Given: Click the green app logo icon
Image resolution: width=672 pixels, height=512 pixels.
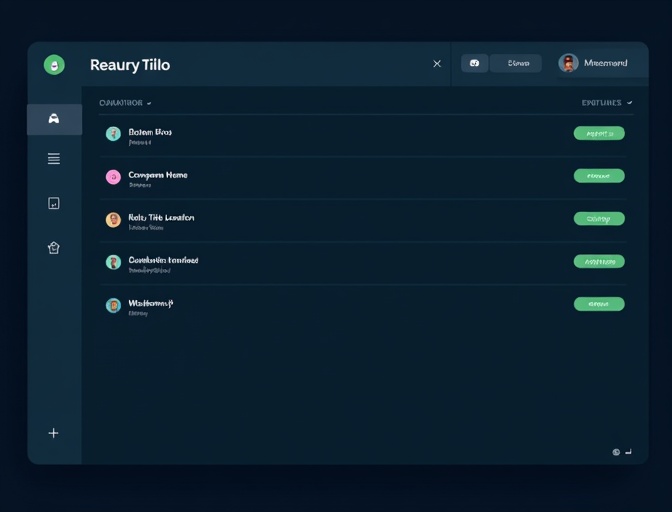Looking at the screenshot, I should point(54,65).
